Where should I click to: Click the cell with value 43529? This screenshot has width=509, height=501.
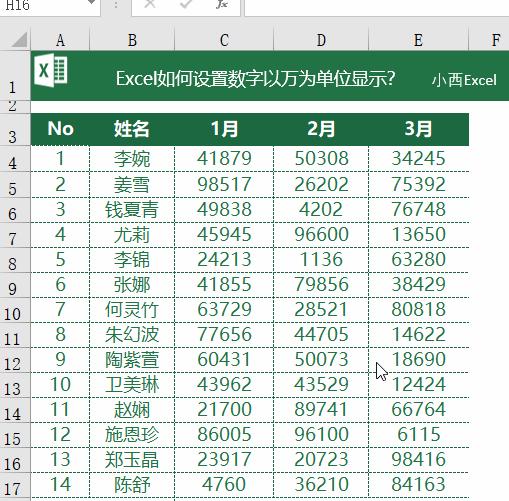(x=321, y=385)
